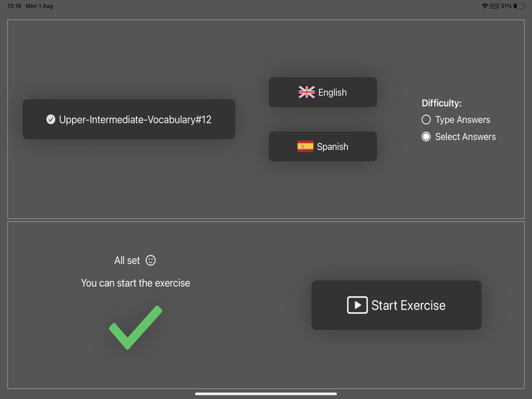Open the Spanish language selector

(x=323, y=146)
